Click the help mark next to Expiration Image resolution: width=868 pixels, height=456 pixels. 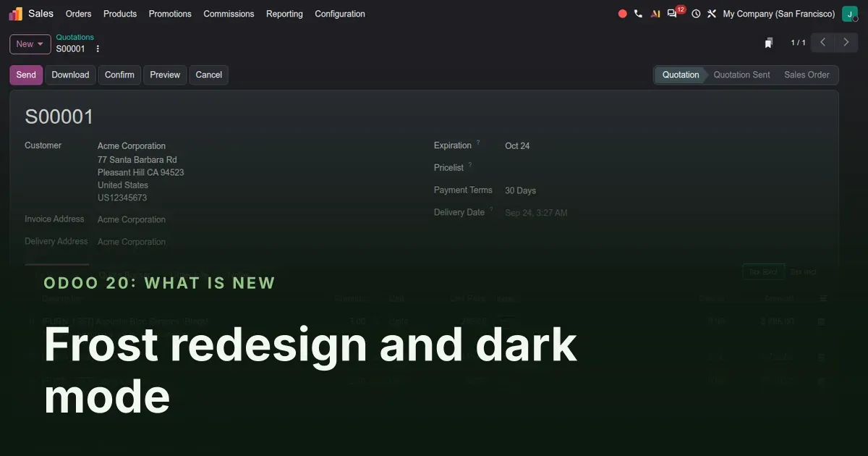click(x=478, y=143)
